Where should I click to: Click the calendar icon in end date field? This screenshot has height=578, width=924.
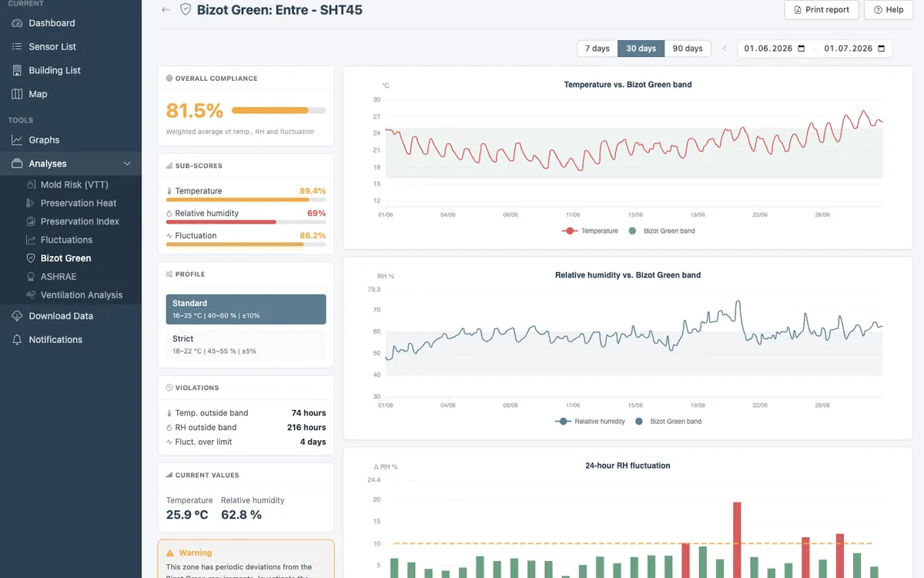point(882,49)
